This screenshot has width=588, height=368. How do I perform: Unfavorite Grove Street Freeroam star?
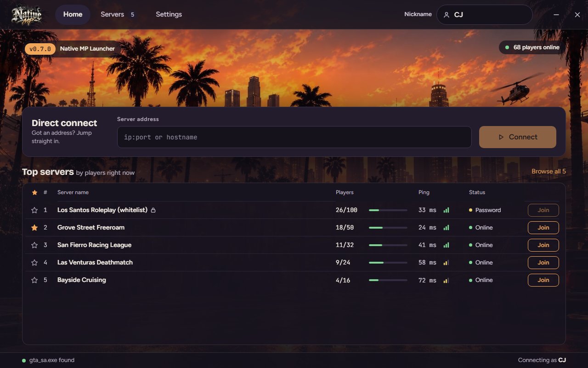point(34,228)
